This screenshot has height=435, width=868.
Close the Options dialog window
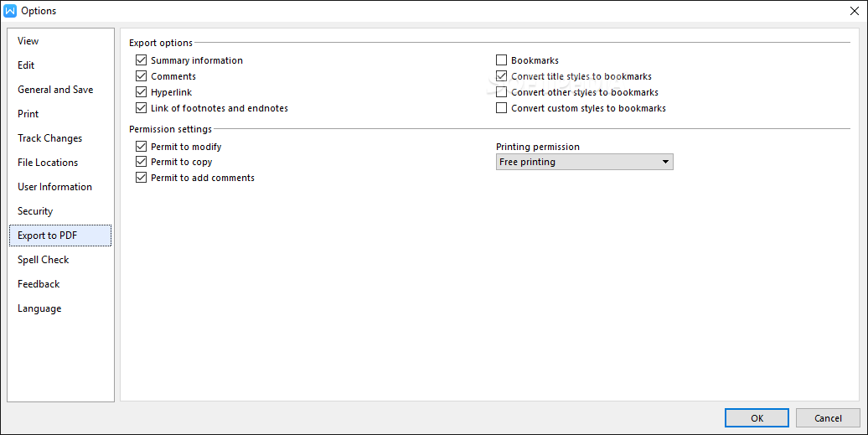[x=854, y=11]
